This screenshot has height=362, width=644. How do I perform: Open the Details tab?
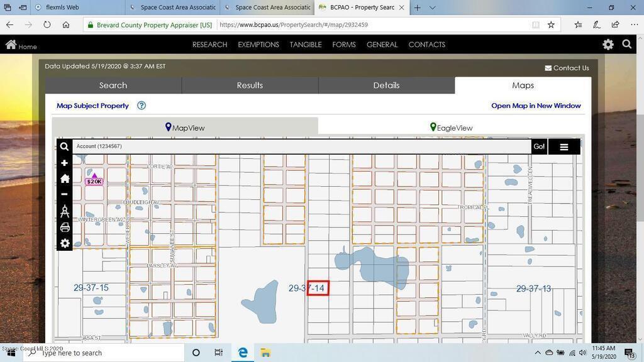pyautogui.click(x=386, y=85)
